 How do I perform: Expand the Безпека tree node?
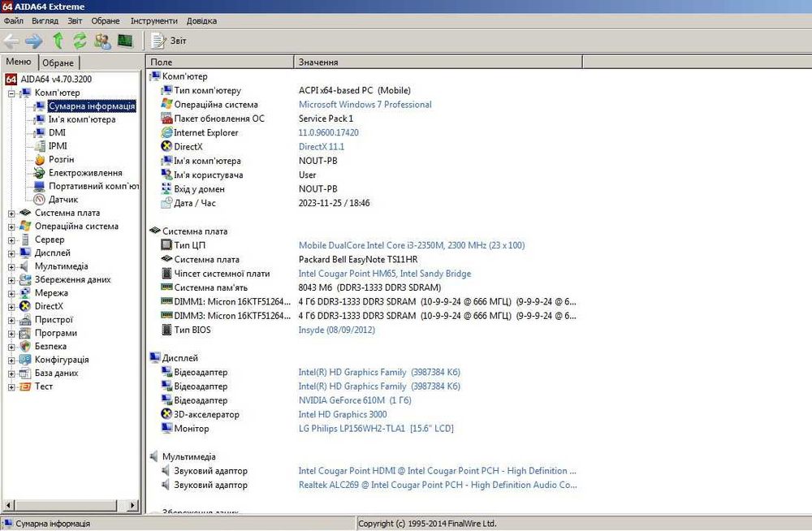11,347
